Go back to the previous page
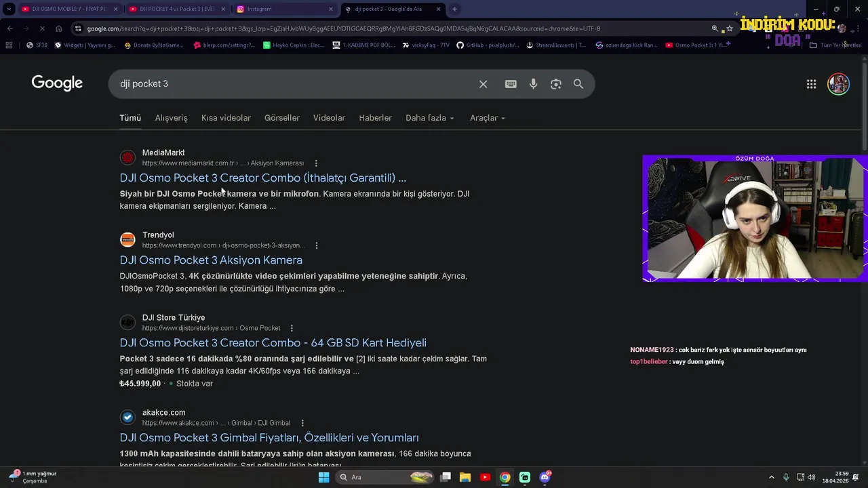Image resolution: width=868 pixels, height=488 pixels. tap(10, 28)
